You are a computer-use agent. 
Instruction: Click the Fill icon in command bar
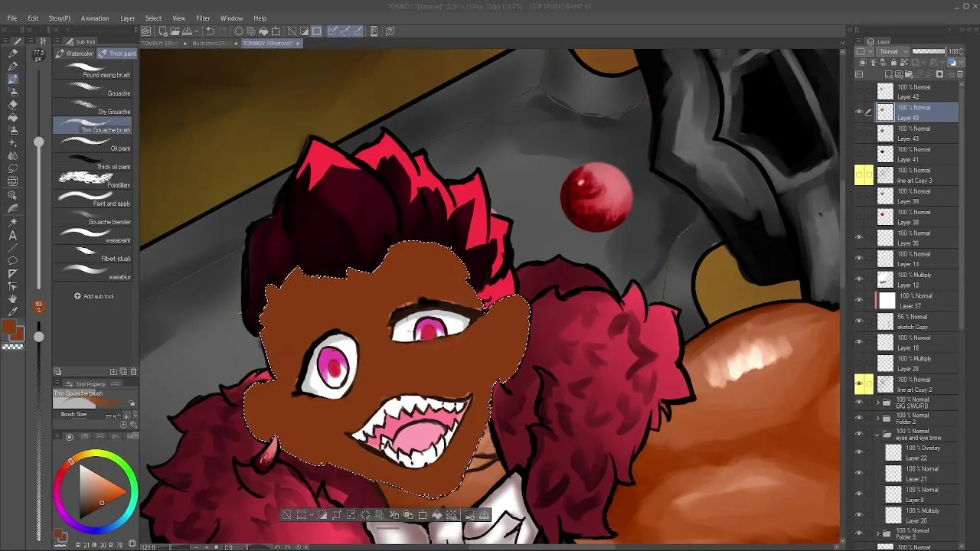pyautogui.click(x=263, y=31)
